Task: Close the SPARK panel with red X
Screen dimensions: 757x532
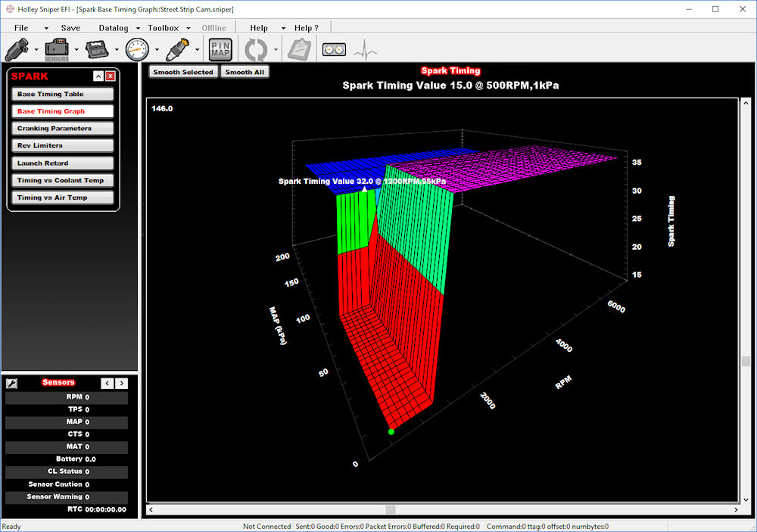Action: pyautogui.click(x=111, y=76)
